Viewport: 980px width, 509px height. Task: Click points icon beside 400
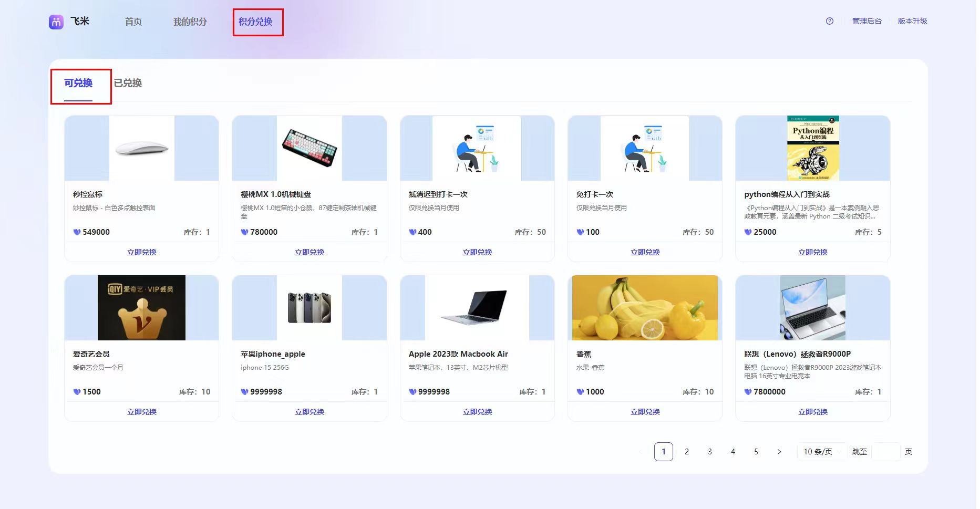(412, 232)
